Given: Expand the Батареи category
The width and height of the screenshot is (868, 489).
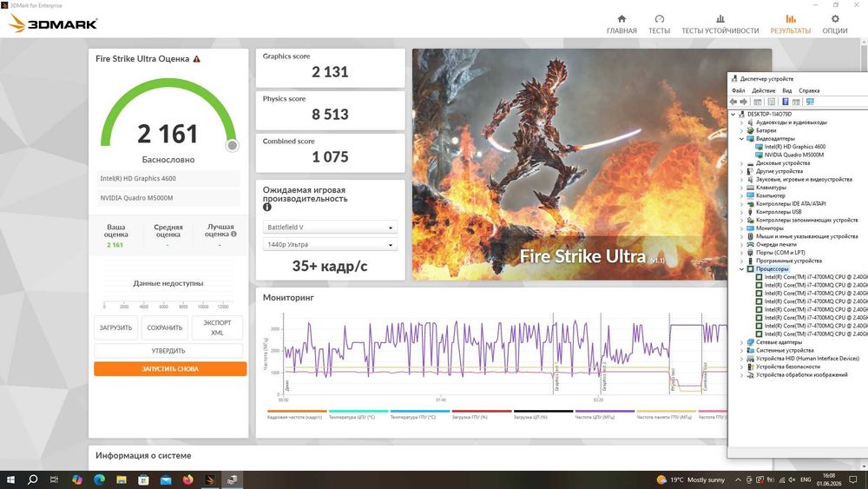Looking at the screenshot, I should pos(742,130).
